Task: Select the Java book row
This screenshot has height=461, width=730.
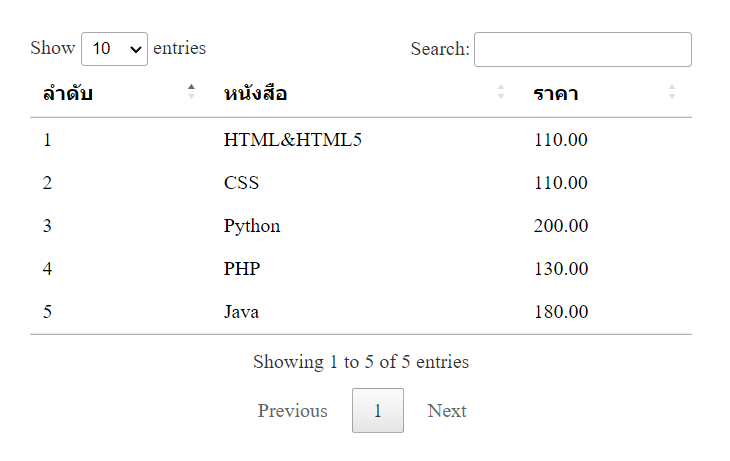Action: click(241, 312)
